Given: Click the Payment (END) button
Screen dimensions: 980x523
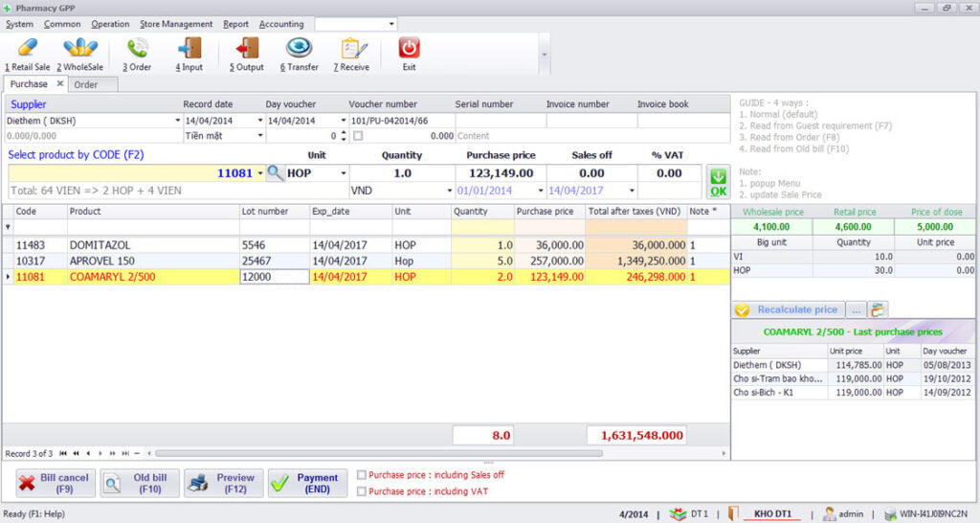Looking at the screenshot, I should coord(307,483).
